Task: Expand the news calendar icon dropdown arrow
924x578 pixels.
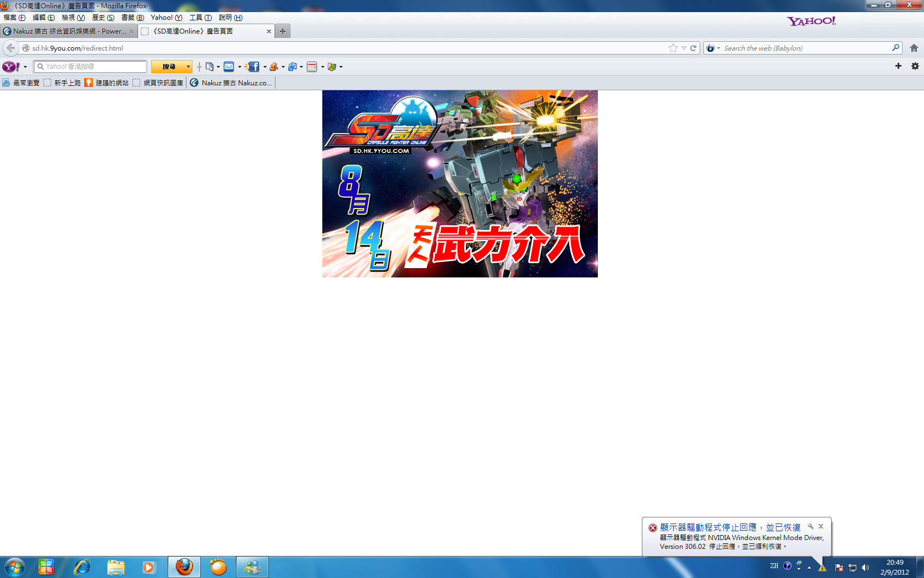Action: click(322, 67)
